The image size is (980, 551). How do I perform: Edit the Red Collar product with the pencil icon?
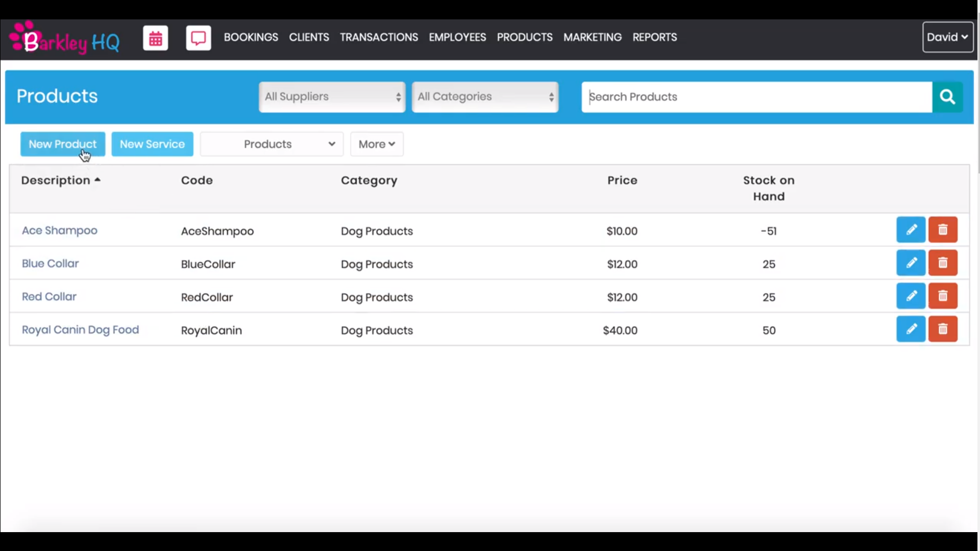click(911, 295)
